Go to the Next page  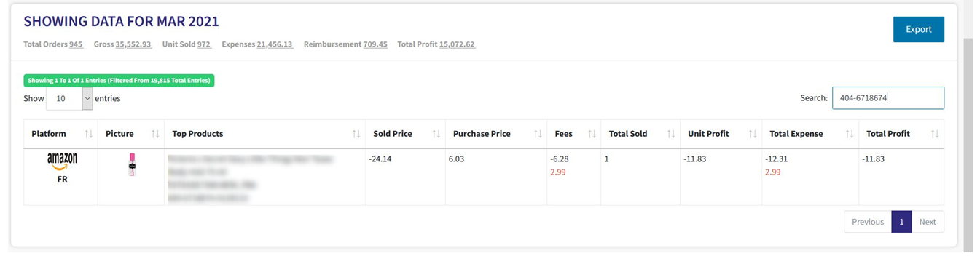click(x=928, y=222)
